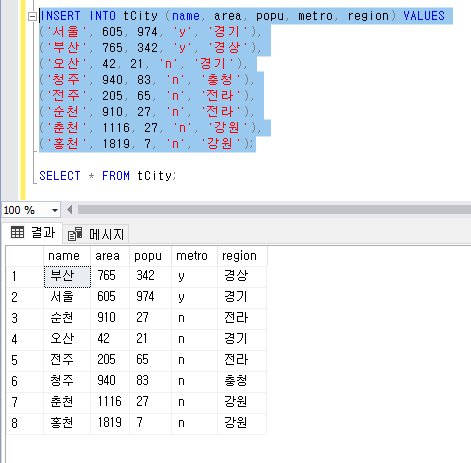Click the area cell 42
471x463 pixels.
110,340
